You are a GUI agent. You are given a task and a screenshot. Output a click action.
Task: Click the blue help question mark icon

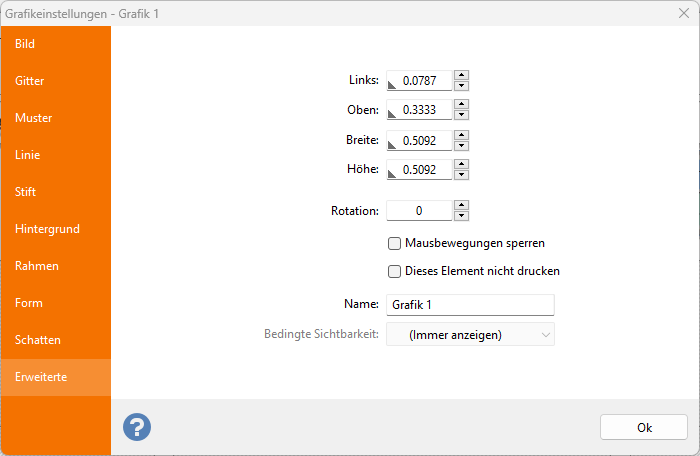pyautogui.click(x=137, y=427)
